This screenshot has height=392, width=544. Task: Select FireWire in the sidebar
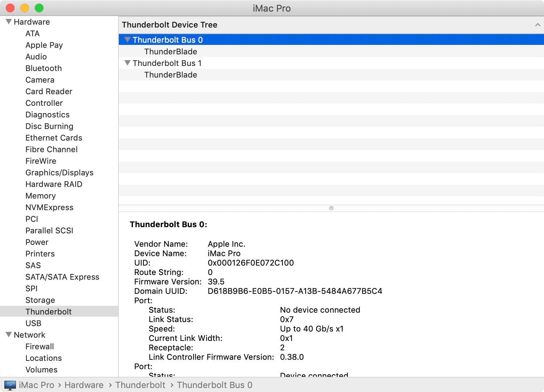(x=41, y=161)
